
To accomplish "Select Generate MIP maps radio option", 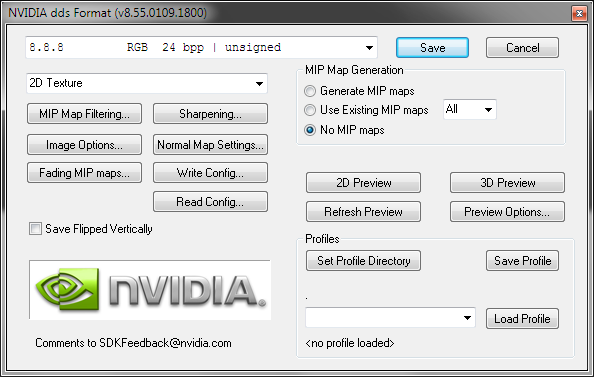I will [x=310, y=91].
